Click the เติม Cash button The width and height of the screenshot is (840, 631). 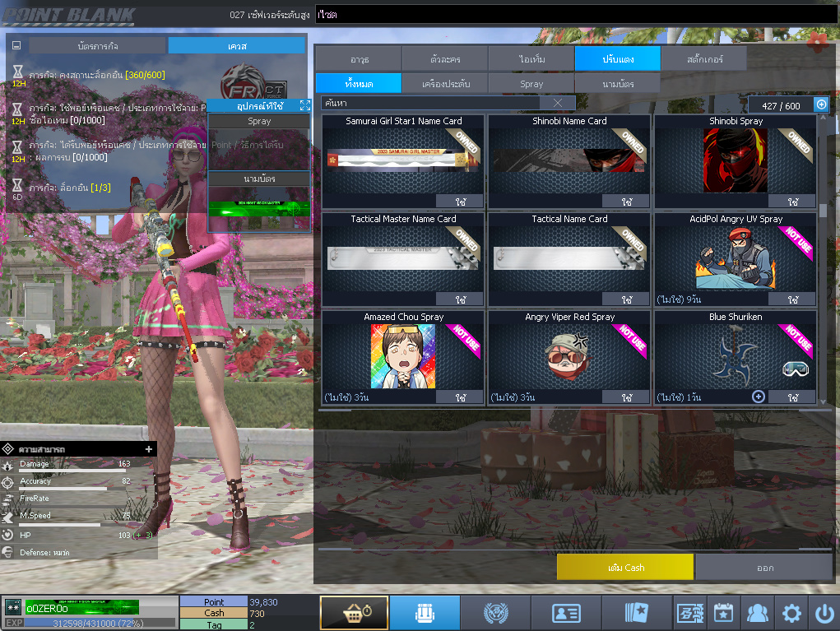click(x=624, y=568)
